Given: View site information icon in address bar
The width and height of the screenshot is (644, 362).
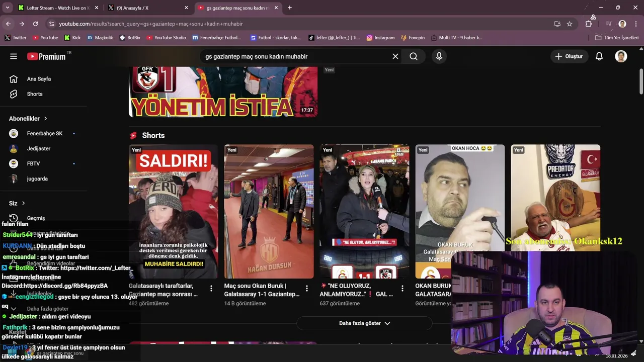Looking at the screenshot, I should tap(51, 24).
